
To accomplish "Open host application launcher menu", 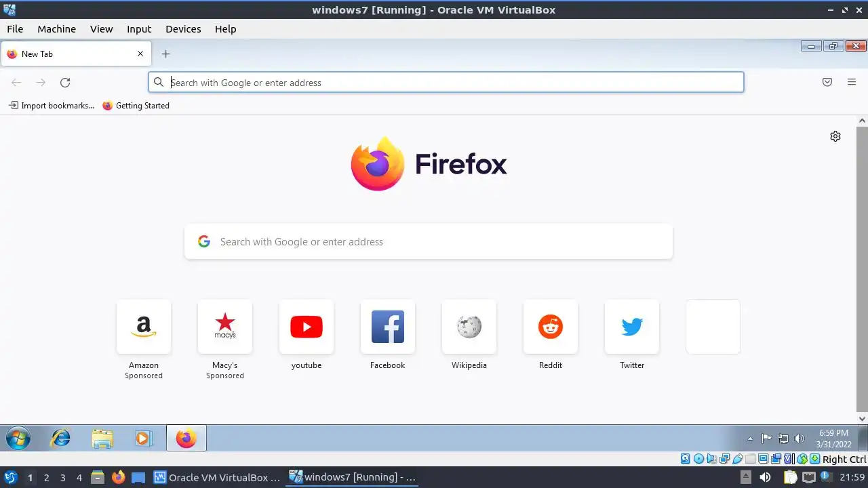I will [11, 477].
